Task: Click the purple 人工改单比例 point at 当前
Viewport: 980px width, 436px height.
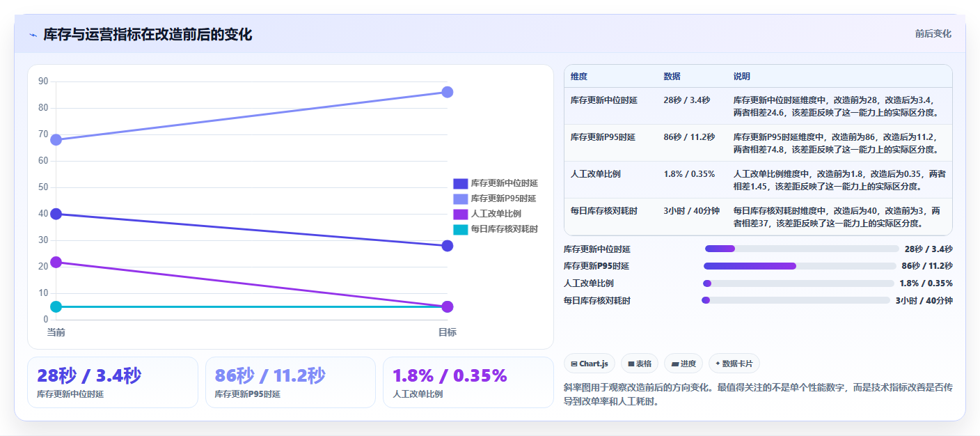Action: tap(56, 262)
